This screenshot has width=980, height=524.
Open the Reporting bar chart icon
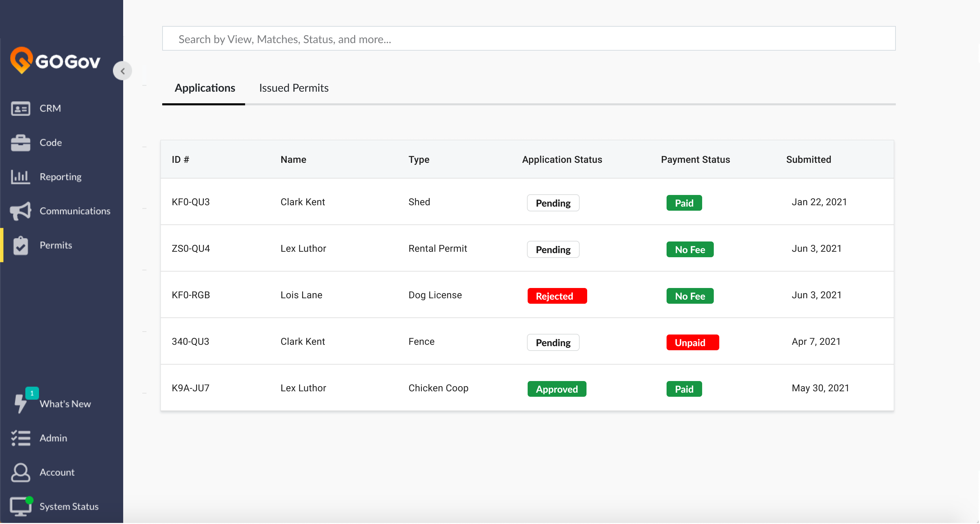[20, 176]
